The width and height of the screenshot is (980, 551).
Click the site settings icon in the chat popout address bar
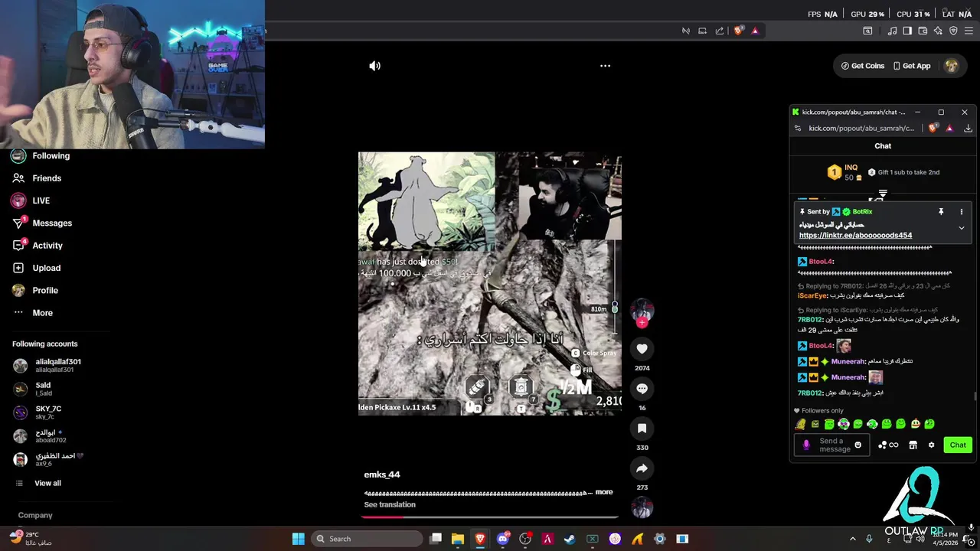pyautogui.click(x=797, y=129)
